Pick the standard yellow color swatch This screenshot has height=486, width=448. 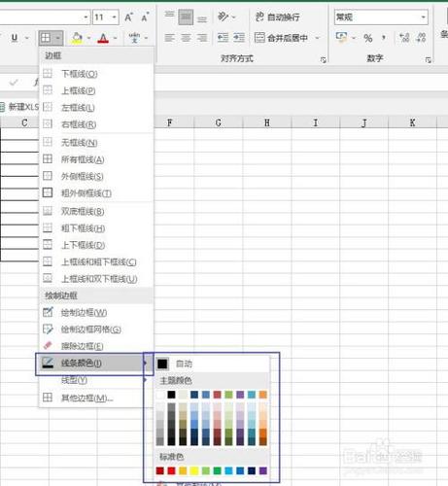click(x=194, y=470)
